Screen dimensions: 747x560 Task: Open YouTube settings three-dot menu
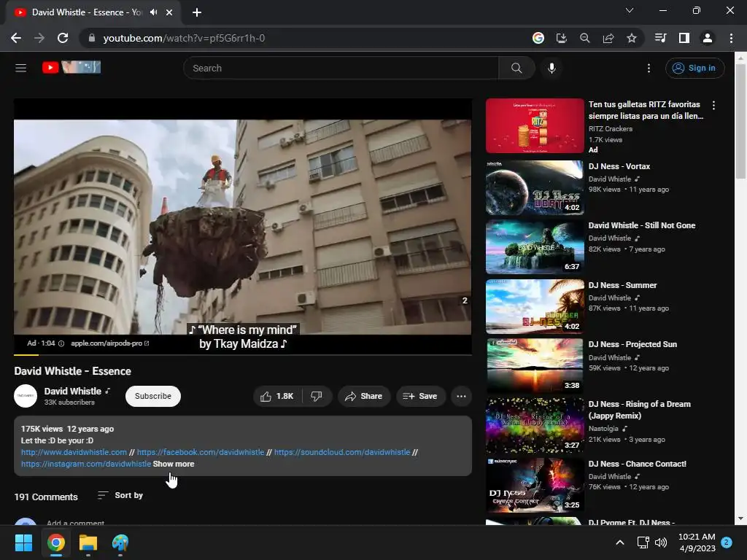649,68
